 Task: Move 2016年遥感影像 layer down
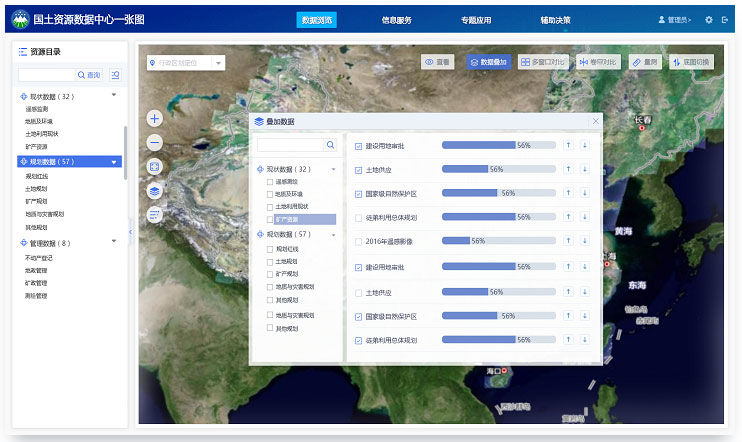pos(585,241)
